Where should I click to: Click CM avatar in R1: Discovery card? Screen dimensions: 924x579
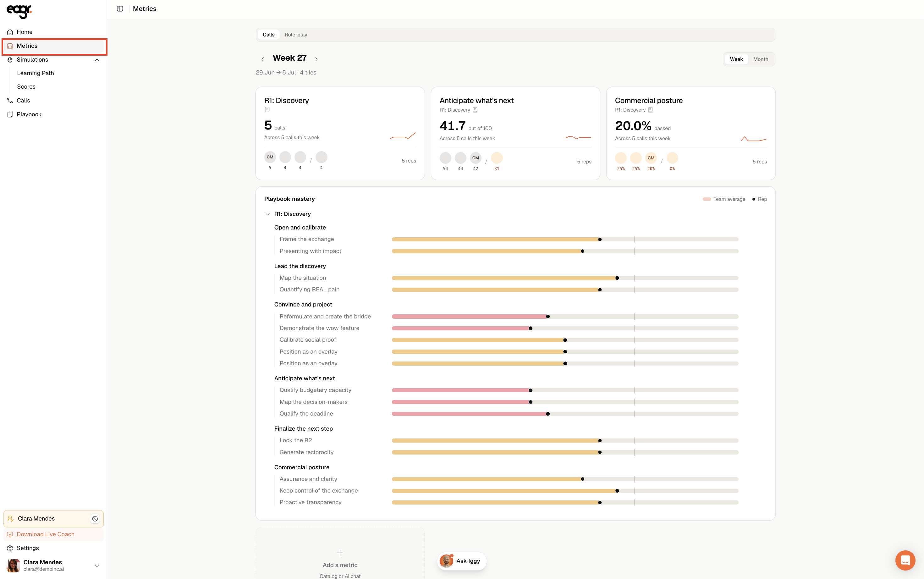coord(270,157)
